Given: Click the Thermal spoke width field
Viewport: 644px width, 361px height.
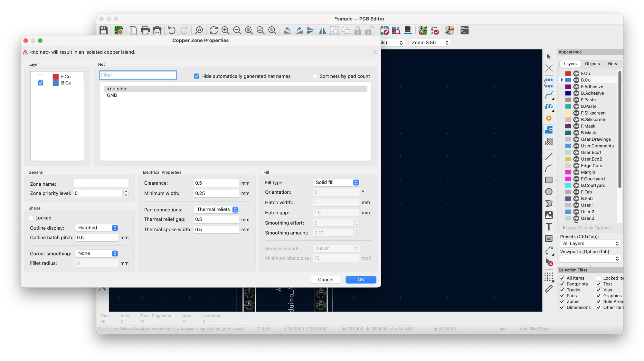Looking at the screenshot, I should pyautogui.click(x=216, y=229).
